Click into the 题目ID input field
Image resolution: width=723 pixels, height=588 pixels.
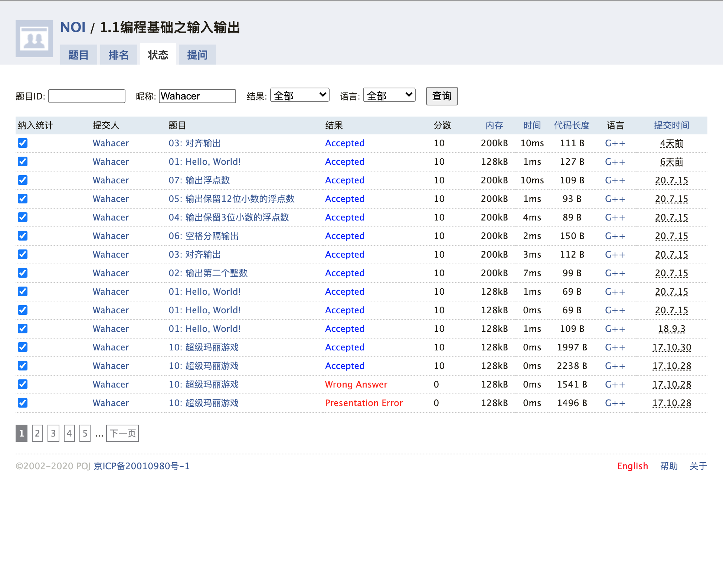(x=87, y=96)
